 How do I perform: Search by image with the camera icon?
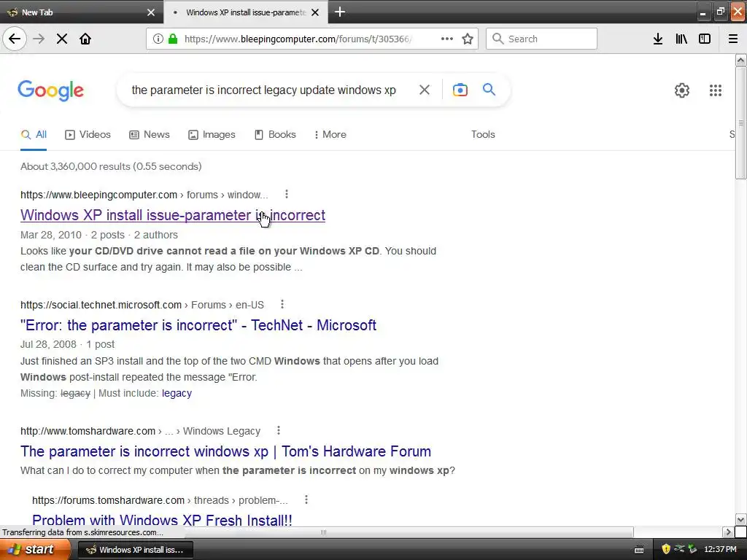tap(460, 90)
